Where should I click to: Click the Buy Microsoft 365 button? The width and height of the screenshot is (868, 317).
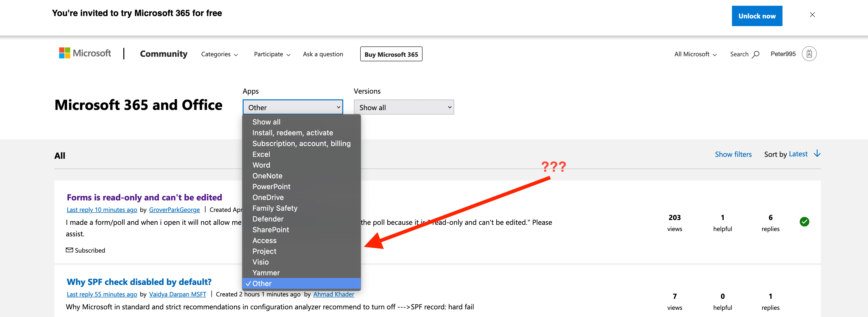(x=391, y=54)
